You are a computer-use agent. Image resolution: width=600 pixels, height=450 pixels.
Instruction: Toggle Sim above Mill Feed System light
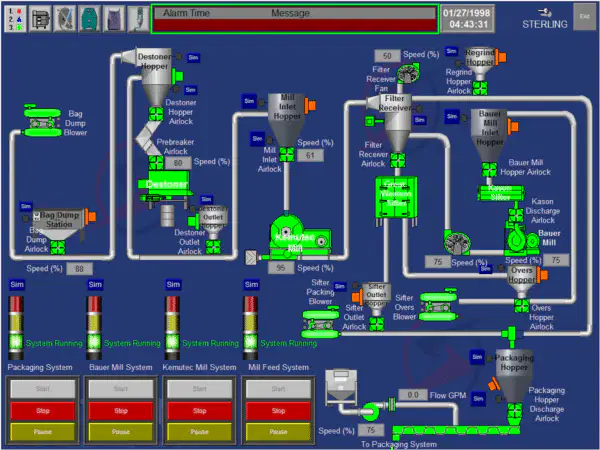click(x=251, y=284)
